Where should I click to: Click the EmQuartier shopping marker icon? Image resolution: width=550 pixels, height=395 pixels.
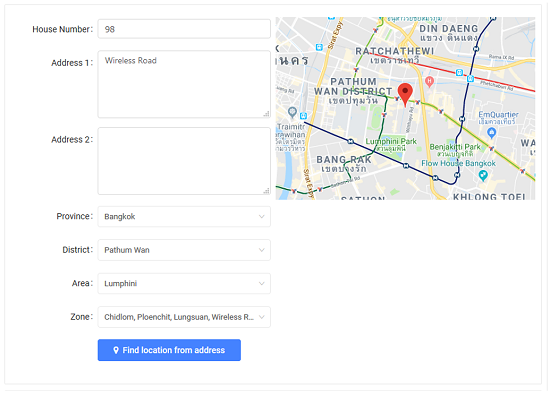point(492,133)
